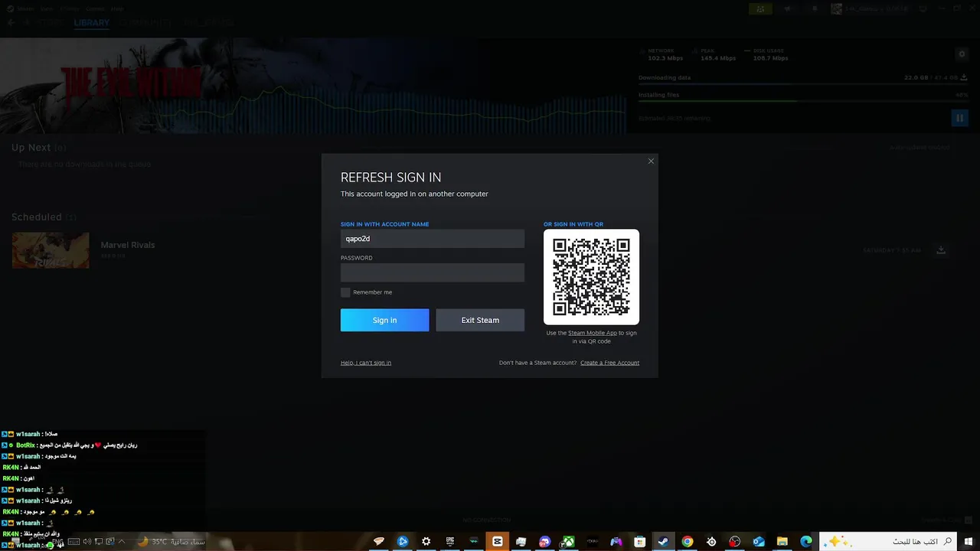Focus the Password input field
The image size is (980, 551).
tap(433, 272)
